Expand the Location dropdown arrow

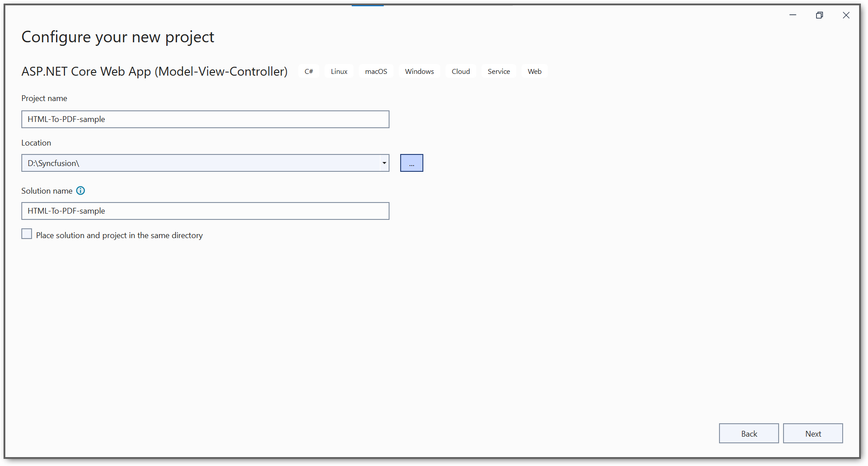pos(384,163)
